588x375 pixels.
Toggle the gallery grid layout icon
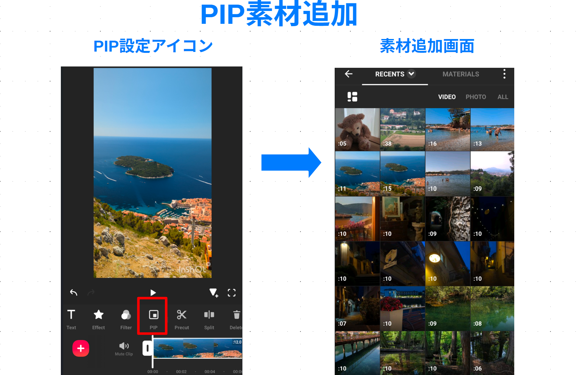point(352,97)
